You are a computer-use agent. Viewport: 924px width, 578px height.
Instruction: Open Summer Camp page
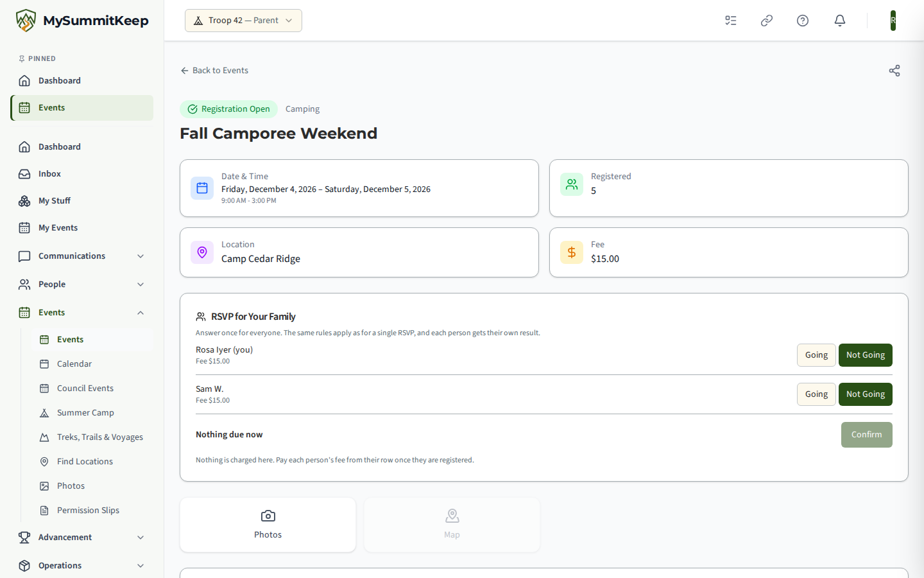point(92,413)
